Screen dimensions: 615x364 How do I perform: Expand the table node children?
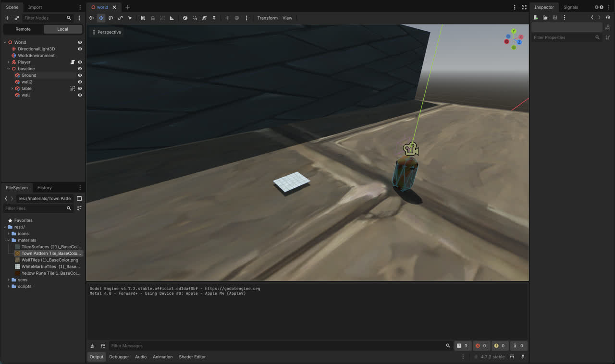click(12, 88)
